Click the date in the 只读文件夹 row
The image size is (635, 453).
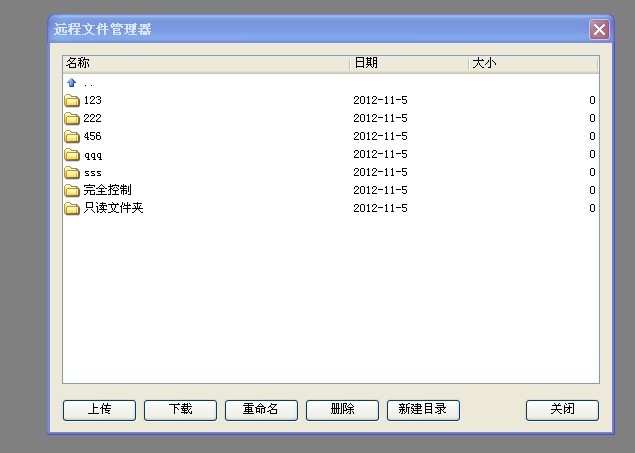(380, 208)
